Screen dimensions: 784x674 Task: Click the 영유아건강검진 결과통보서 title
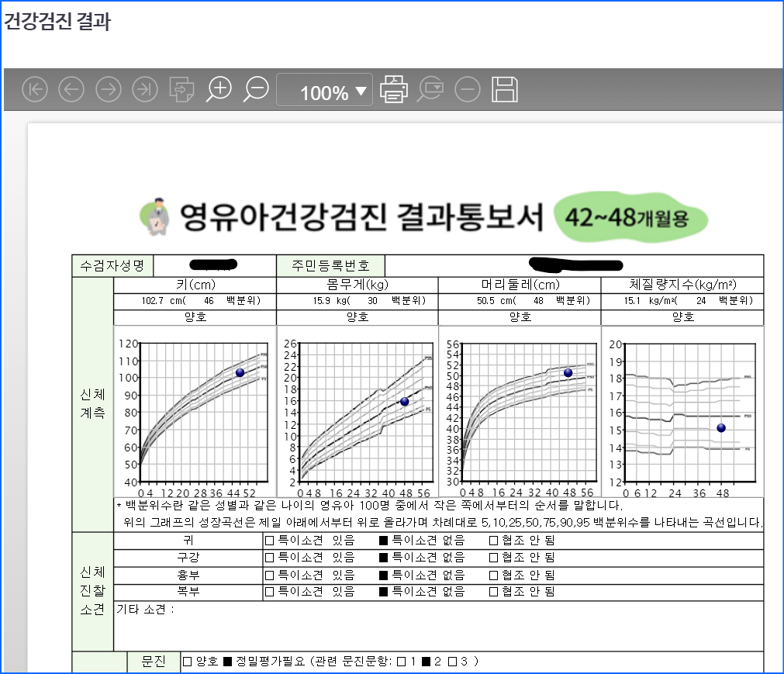361,217
